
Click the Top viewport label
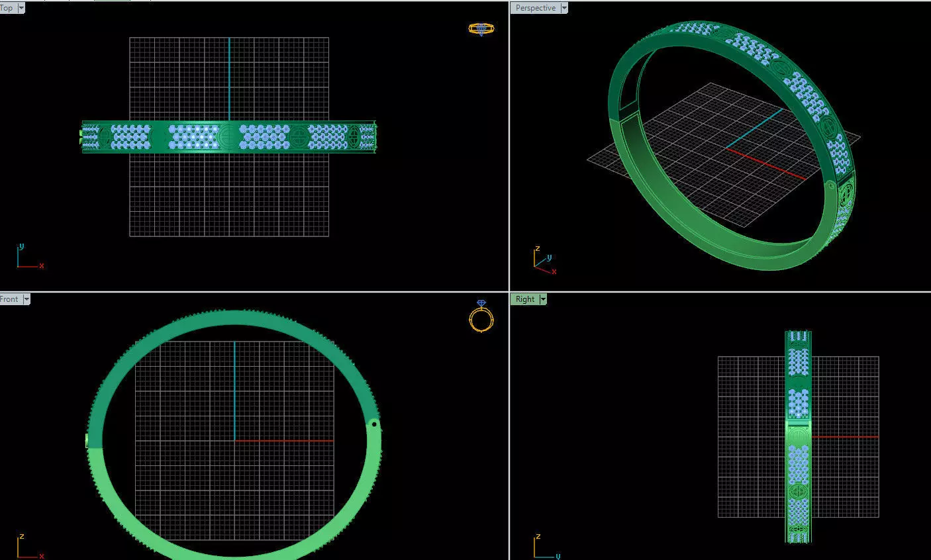click(8, 8)
